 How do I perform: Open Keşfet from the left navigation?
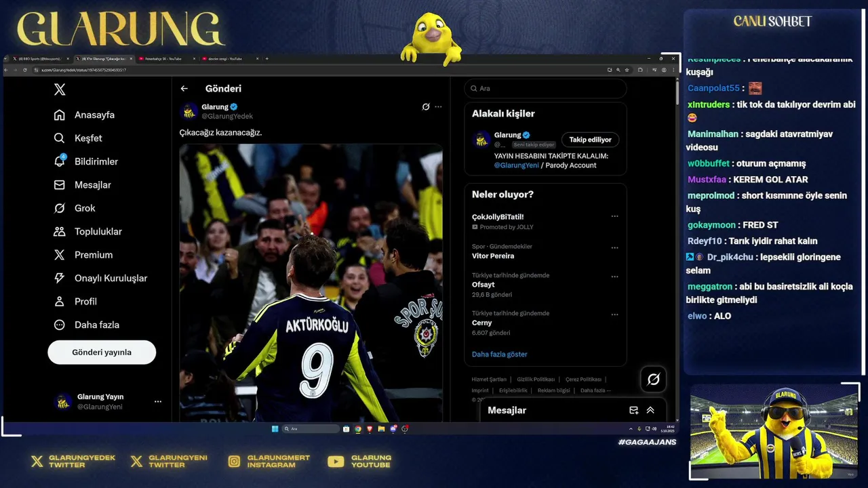pyautogui.click(x=78, y=138)
